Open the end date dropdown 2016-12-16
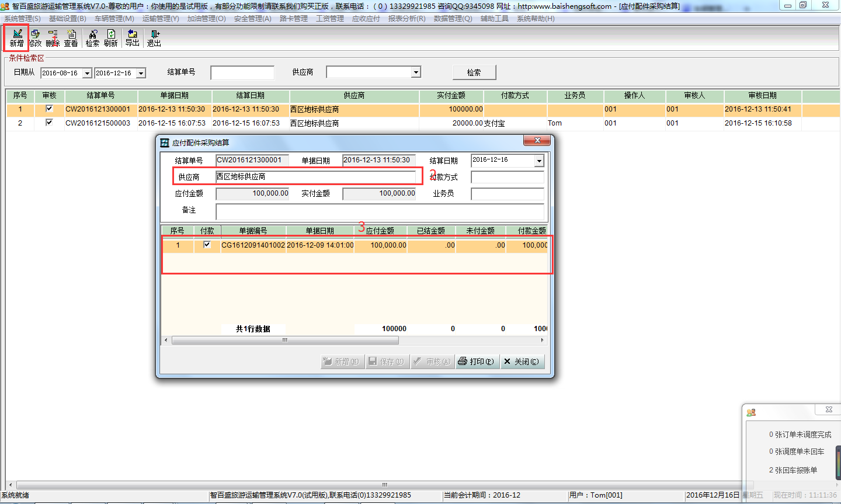The height and width of the screenshot is (504, 841). click(141, 74)
